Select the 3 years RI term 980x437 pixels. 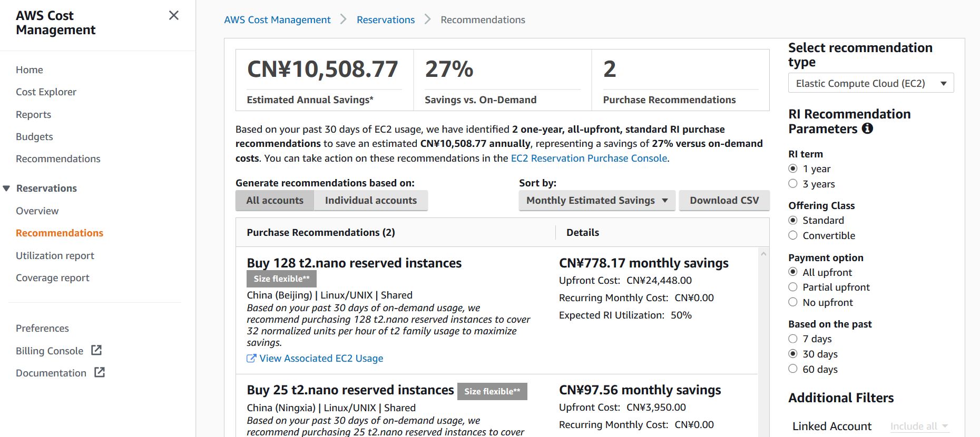pyautogui.click(x=793, y=184)
